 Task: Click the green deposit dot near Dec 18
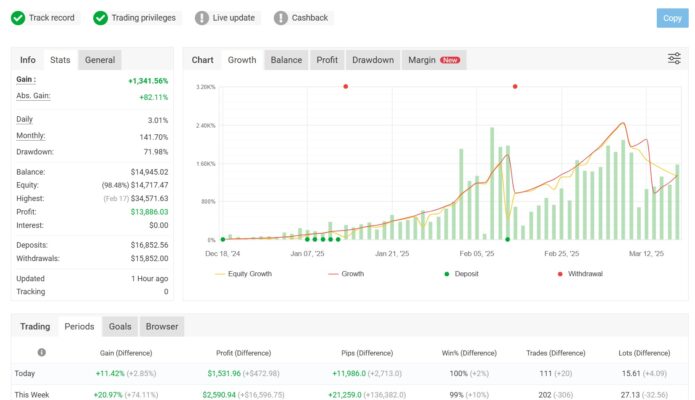222,239
